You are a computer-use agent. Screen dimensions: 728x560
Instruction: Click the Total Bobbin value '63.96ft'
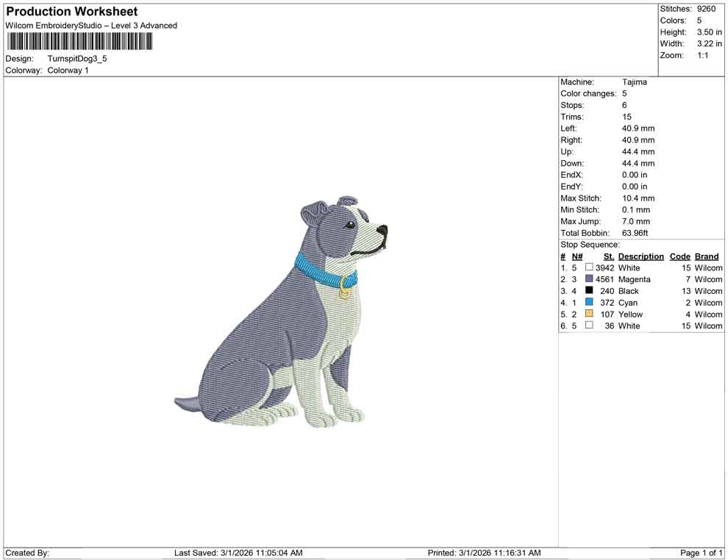[635, 233]
